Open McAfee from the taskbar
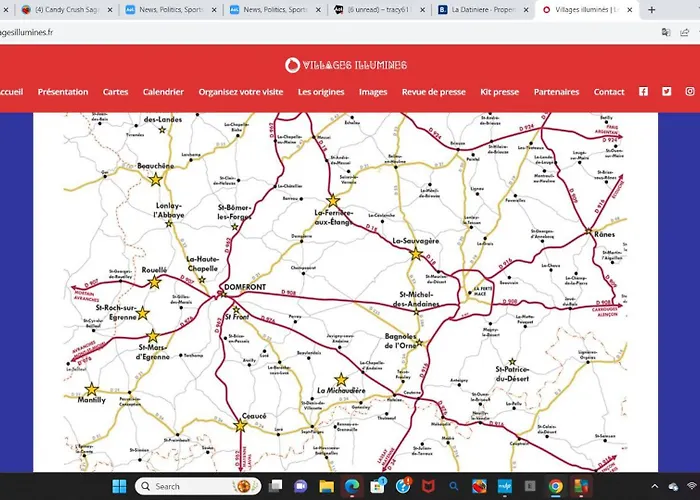This screenshot has height=500, width=700. [x=430, y=486]
